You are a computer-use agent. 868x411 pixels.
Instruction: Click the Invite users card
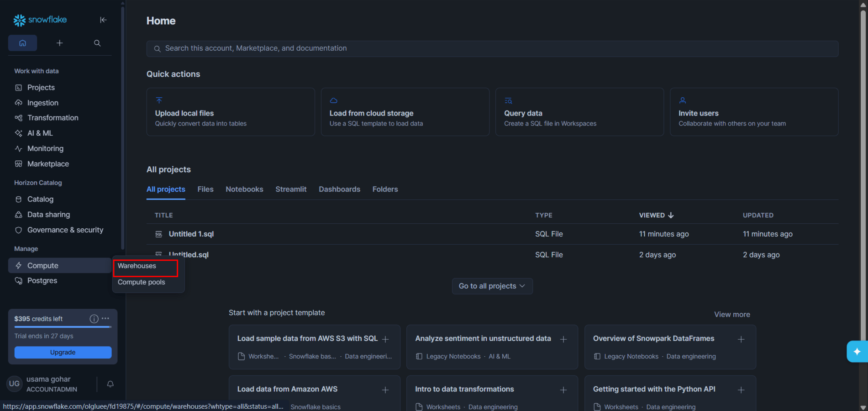(754, 112)
